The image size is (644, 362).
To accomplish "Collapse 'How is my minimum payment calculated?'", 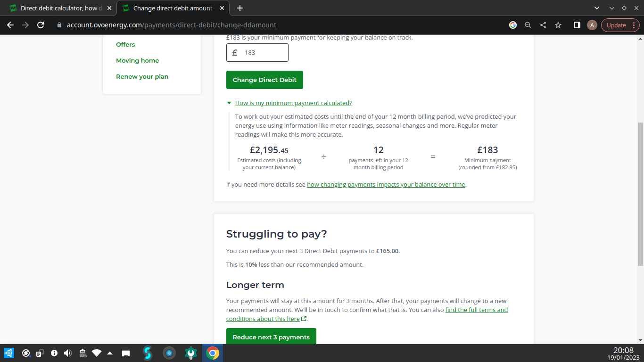I will (x=293, y=103).
